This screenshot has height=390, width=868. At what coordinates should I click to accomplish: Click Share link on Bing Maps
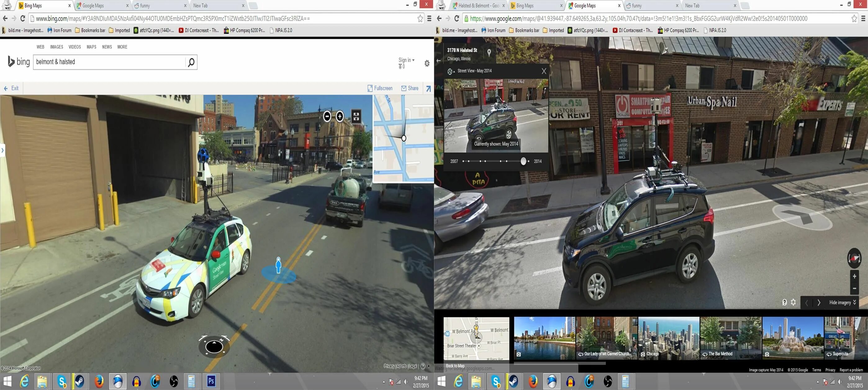click(x=410, y=88)
